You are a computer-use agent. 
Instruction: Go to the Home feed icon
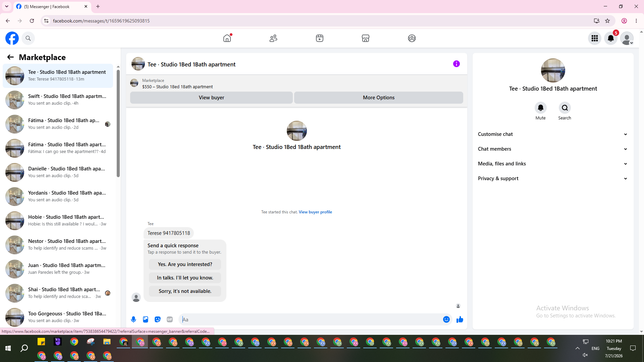[227, 38]
